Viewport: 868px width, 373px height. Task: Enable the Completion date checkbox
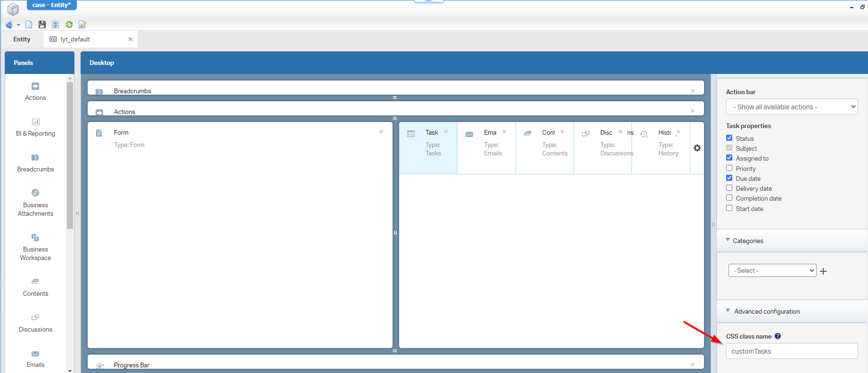click(x=729, y=198)
